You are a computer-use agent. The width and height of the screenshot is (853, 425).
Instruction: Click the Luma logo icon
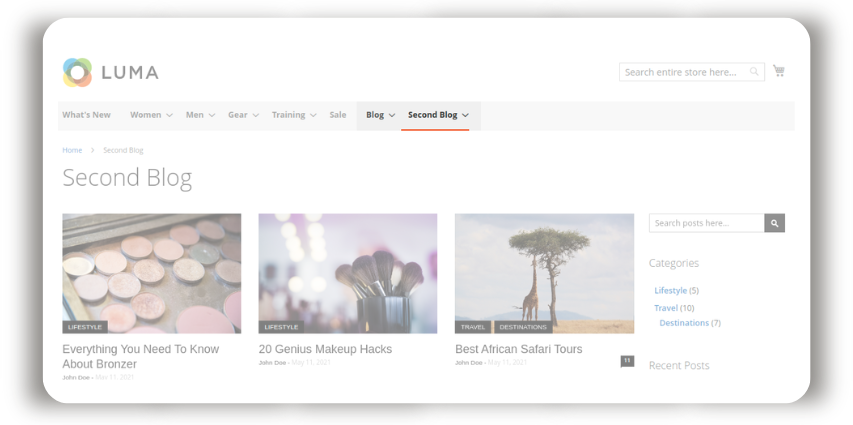[x=77, y=72]
